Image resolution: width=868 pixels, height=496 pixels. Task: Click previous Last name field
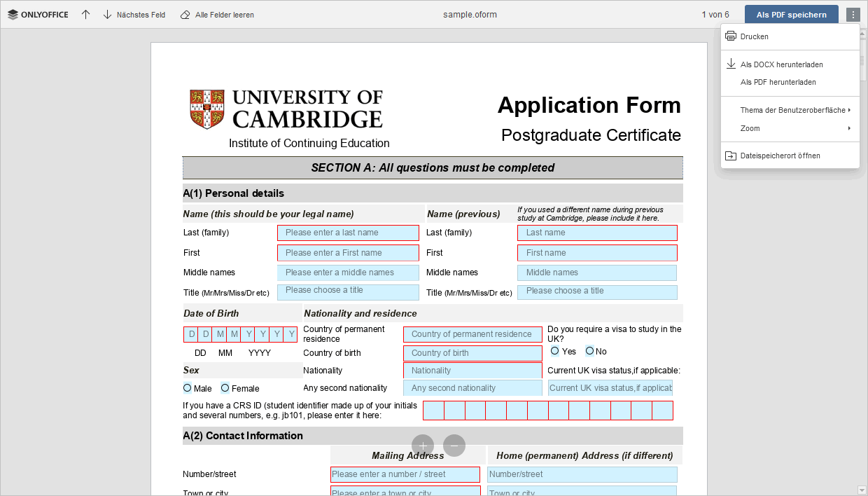tap(597, 233)
